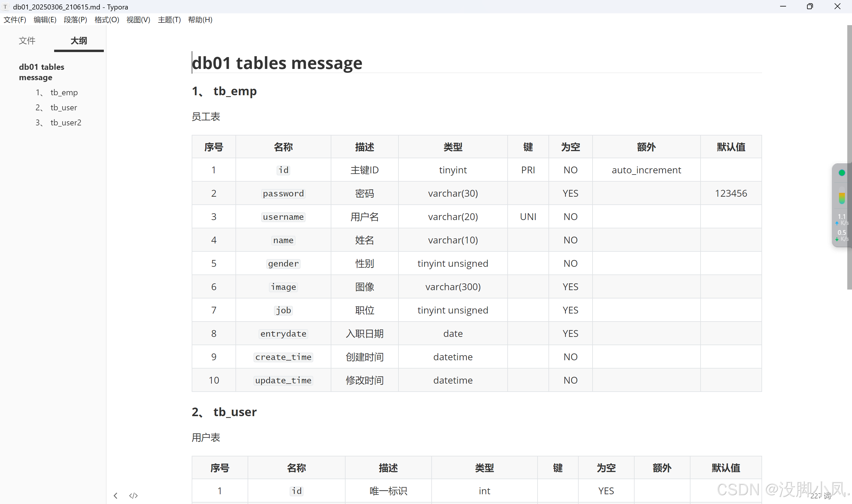Click the word count showing 227 词
The width and height of the screenshot is (852, 504).
(x=820, y=495)
